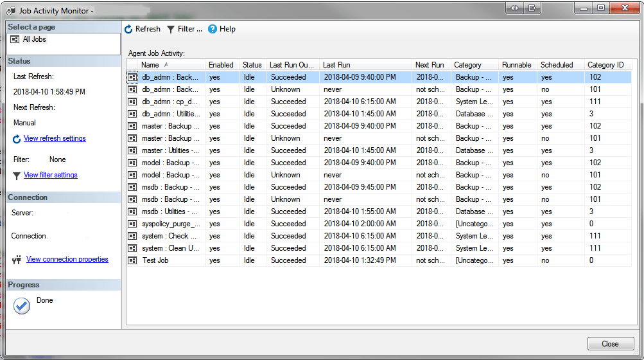This screenshot has width=644, height=360.
Task: Click job icon of db_admn : cp_d... row
Action: (132, 102)
